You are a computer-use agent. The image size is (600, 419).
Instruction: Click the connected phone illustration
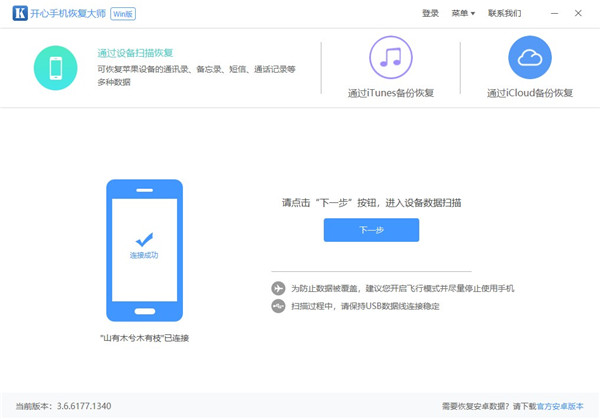[144, 250]
